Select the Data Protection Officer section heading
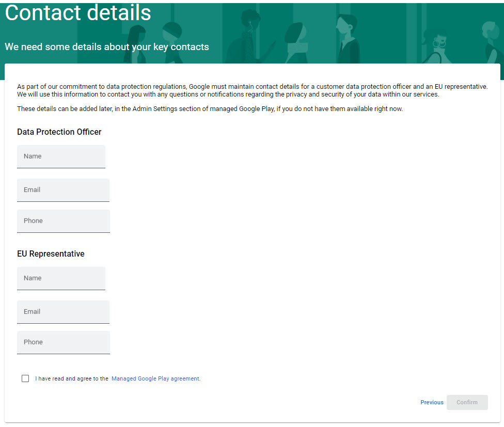 pyautogui.click(x=59, y=132)
